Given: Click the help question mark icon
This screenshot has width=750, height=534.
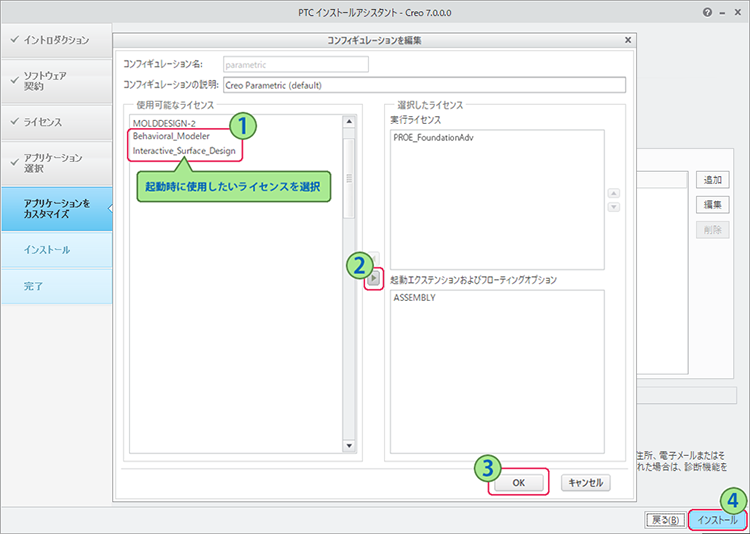Looking at the screenshot, I should coord(707,13).
